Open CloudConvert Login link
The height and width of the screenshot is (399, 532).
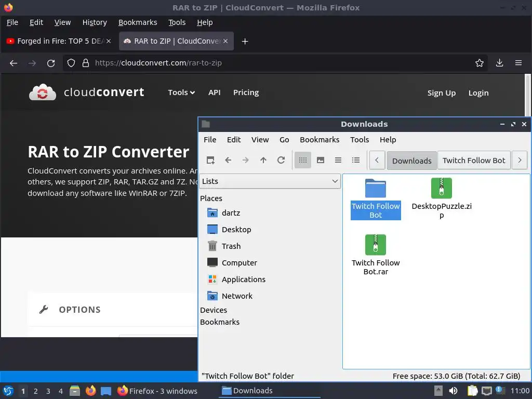(478, 93)
